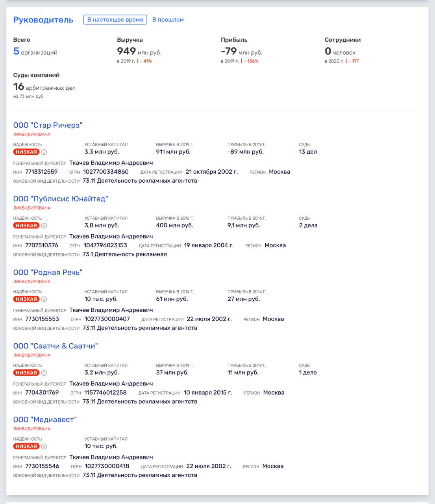The height and width of the screenshot is (504, 435).
Task: Open the ООО "Публисис Юнайтед" company link
Action: (61, 199)
